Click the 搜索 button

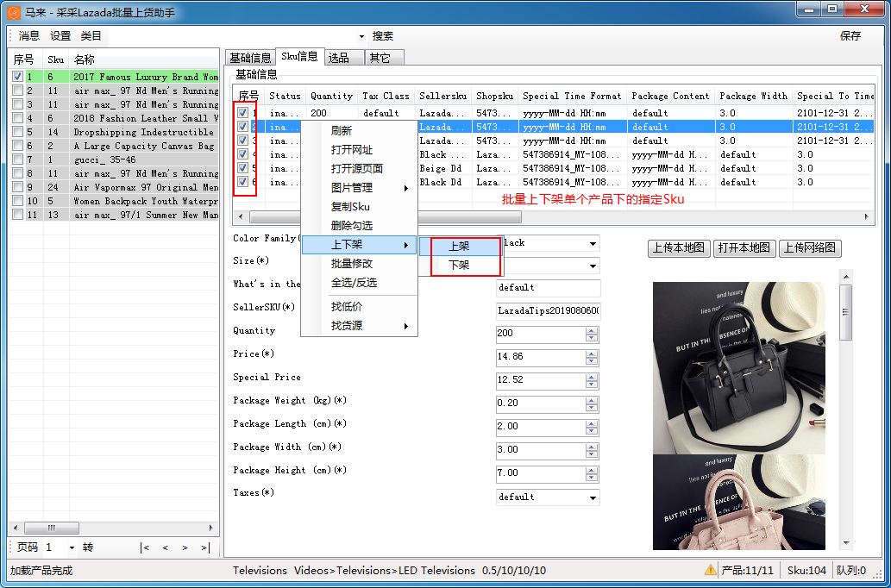pos(383,36)
